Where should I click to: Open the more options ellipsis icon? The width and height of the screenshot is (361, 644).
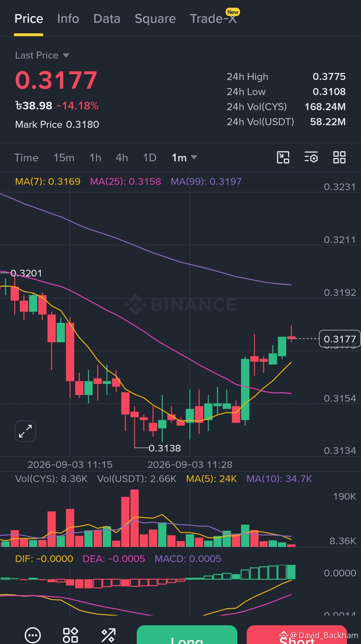[x=33, y=635]
